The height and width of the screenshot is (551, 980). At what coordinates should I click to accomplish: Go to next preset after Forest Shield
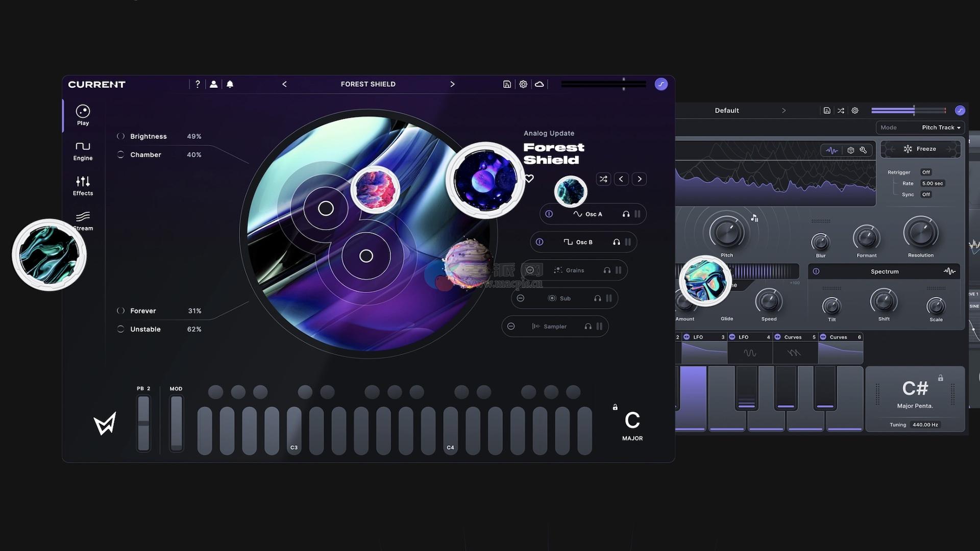pyautogui.click(x=452, y=84)
